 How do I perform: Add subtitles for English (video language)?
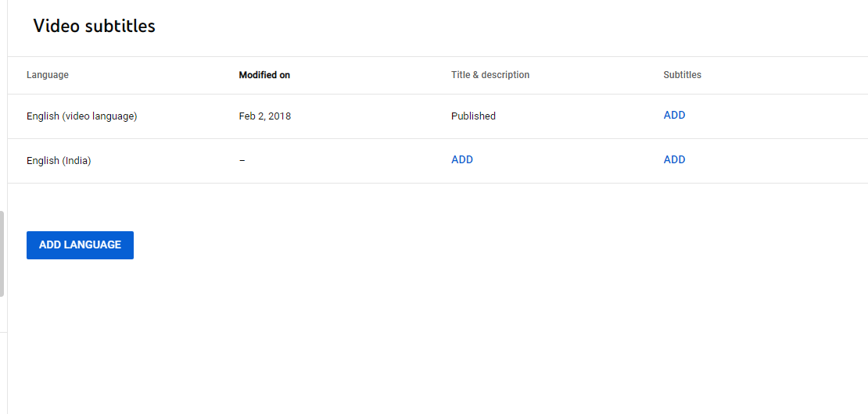674,116
